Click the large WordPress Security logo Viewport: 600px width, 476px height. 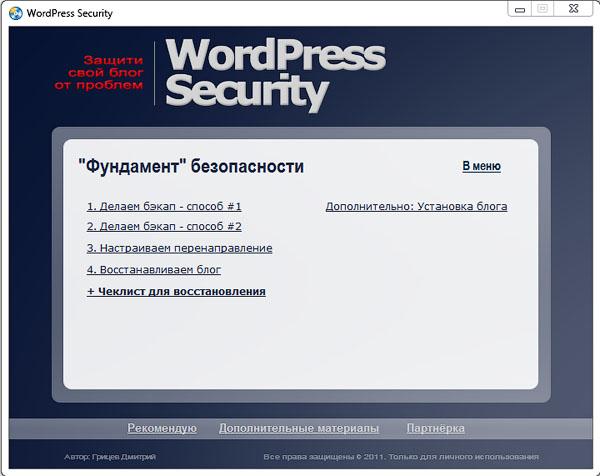tap(273, 73)
